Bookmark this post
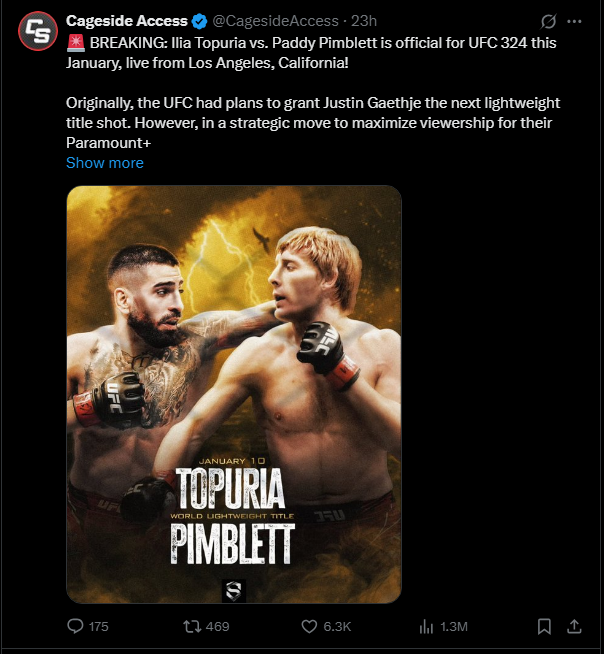 click(x=544, y=626)
